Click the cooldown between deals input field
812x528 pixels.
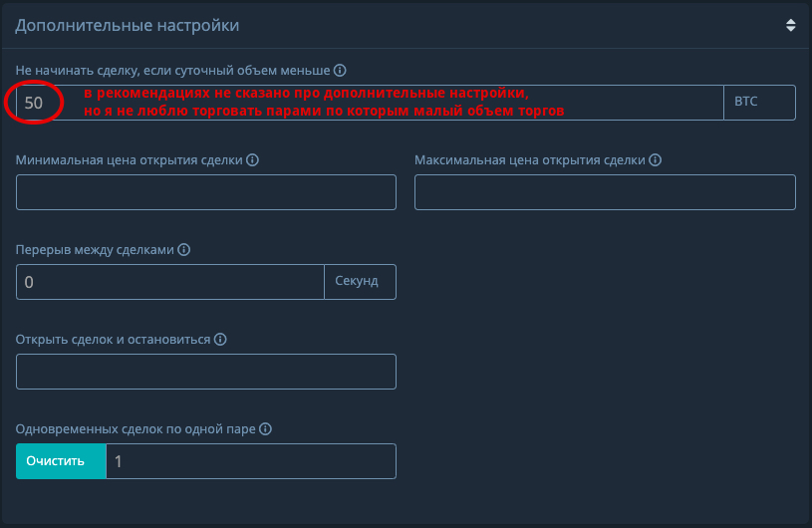(170, 282)
